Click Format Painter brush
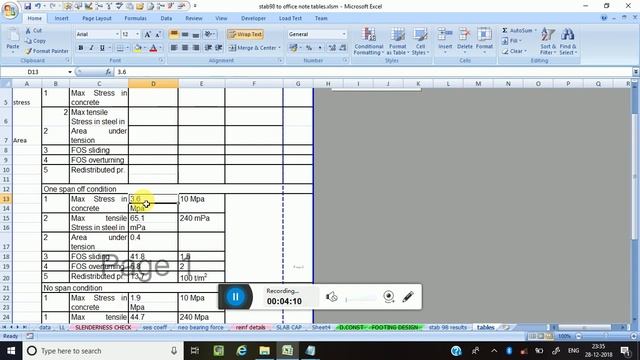This screenshot has width=640, height=360. click(28, 51)
